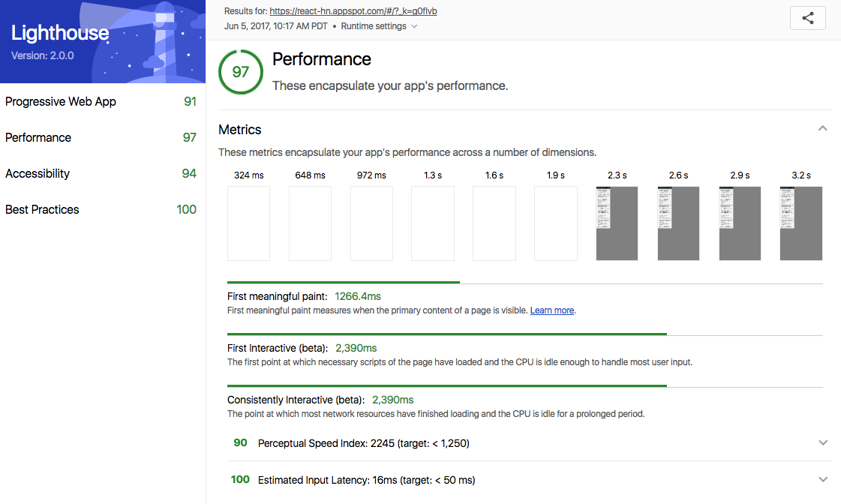Click the Consistently Interactive 2,390ms value
This screenshot has height=504, width=841.
392,400
